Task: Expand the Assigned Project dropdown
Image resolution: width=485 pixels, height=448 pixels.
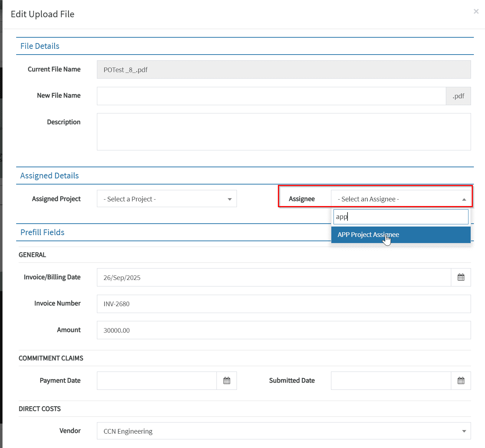Action: pyautogui.click(x=167, y=199)
